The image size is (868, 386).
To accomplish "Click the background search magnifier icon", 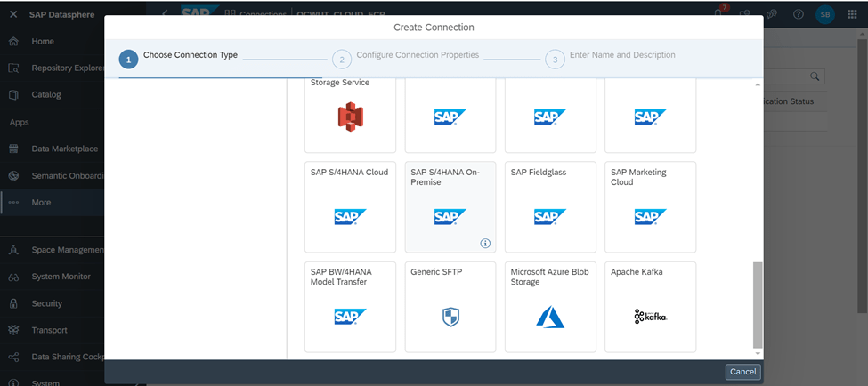I will (x=815, y=76).
